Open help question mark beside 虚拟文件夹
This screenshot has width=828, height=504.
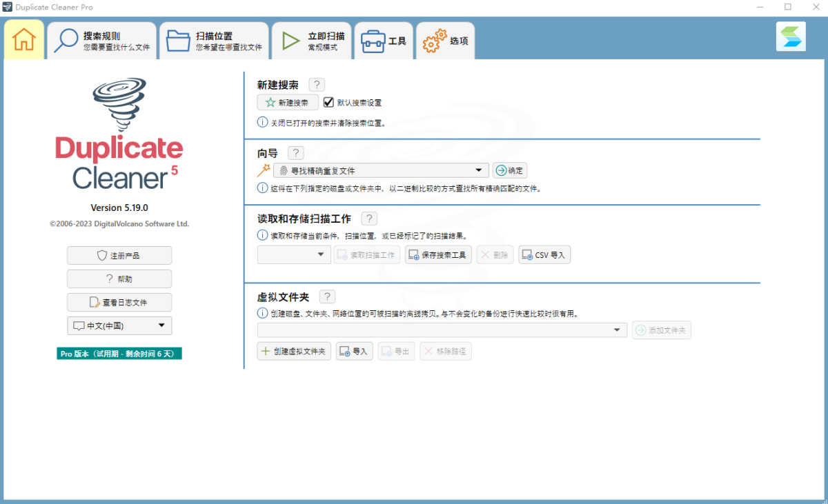tap(328, 296)
